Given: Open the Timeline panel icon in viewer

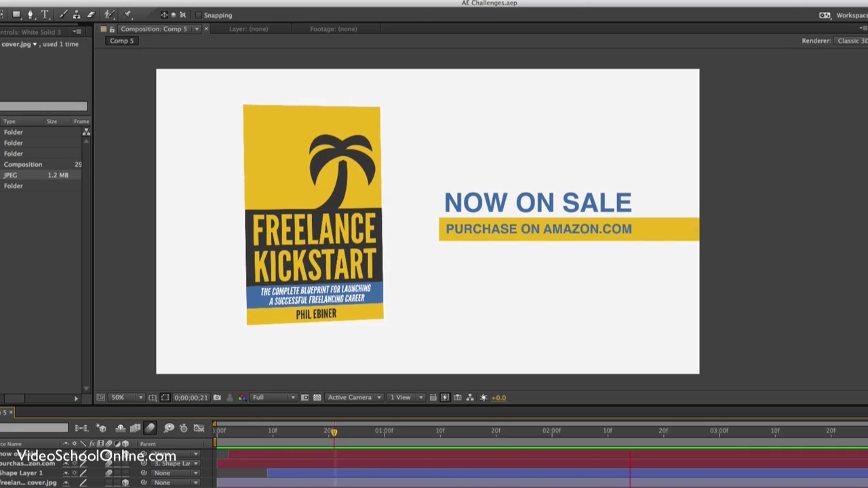Looking at the screenshot, I should click(458, 398).
